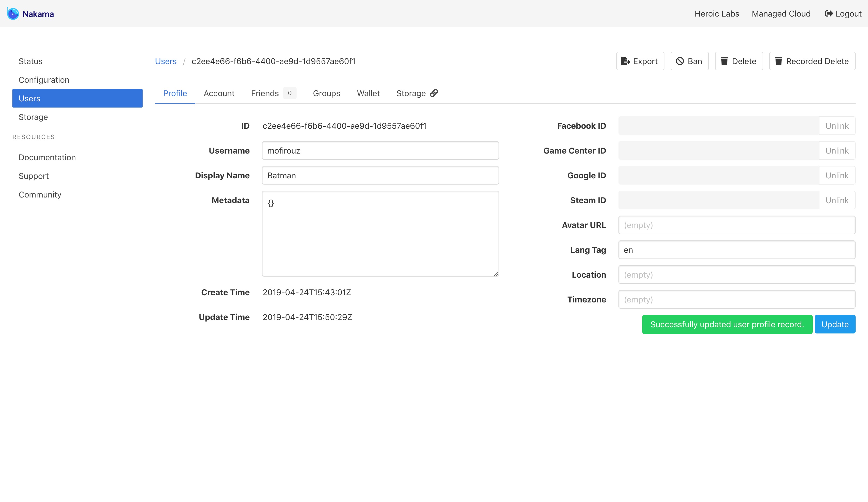Open Documentation resource link
This screenshot has width=868, height=502.
pos(47,158)
